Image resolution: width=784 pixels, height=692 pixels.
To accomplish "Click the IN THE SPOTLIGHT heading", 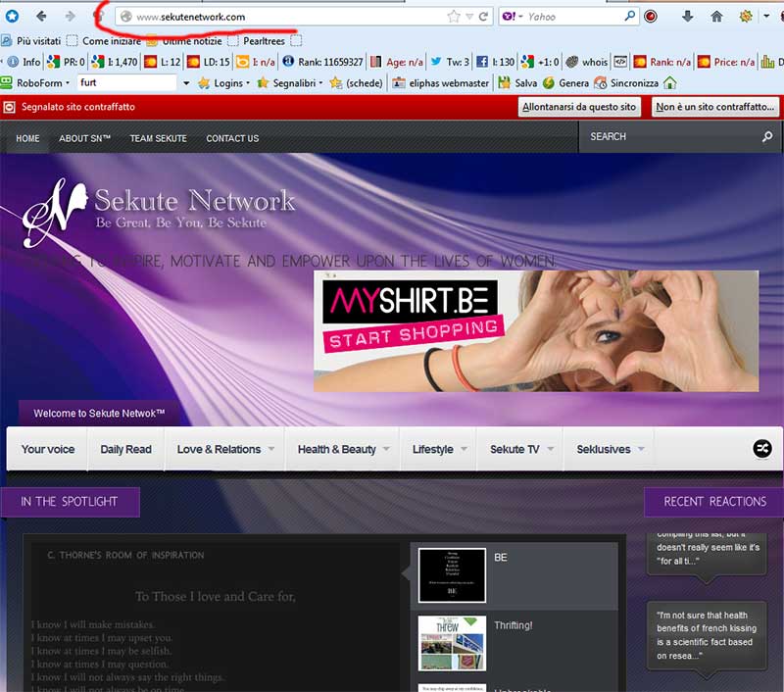I will [70, 502].
